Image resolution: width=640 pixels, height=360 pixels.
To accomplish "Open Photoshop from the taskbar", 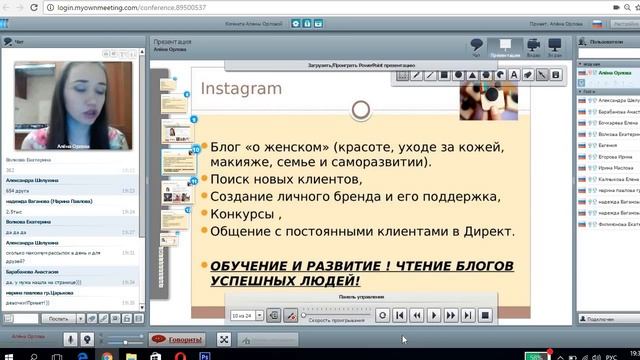I will [x=204, y=356].
